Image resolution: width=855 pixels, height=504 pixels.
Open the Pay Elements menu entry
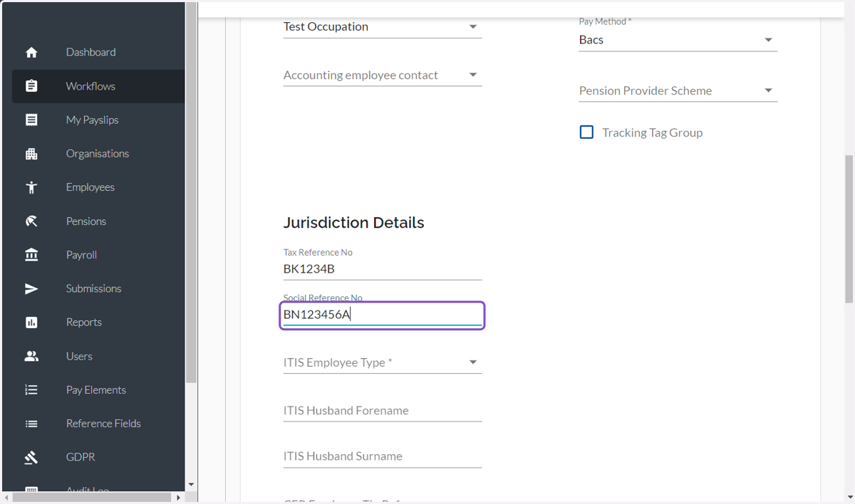point(98,390)
